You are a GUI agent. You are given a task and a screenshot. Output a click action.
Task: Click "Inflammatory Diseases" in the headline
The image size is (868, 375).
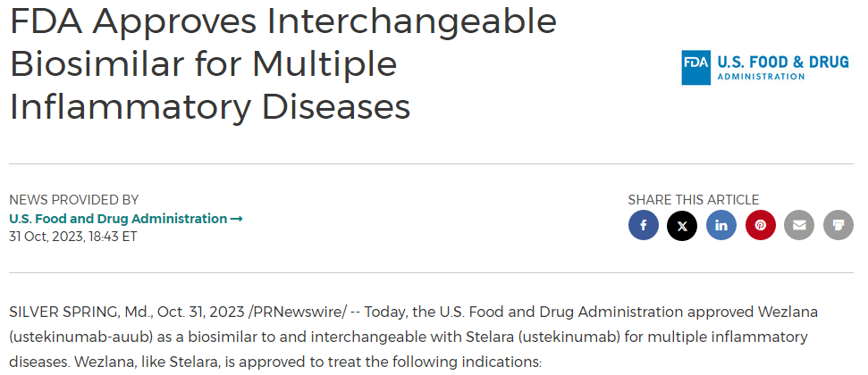[x=210, y=107]
